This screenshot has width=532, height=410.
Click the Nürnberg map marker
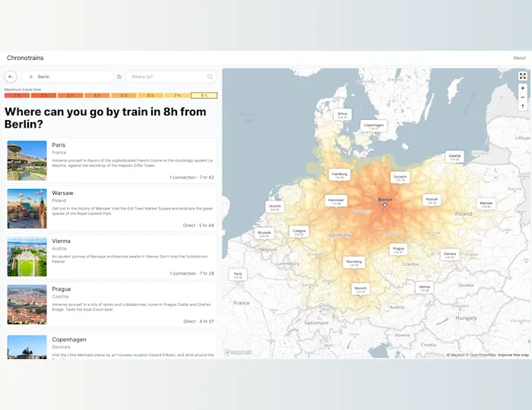point(354,263)
